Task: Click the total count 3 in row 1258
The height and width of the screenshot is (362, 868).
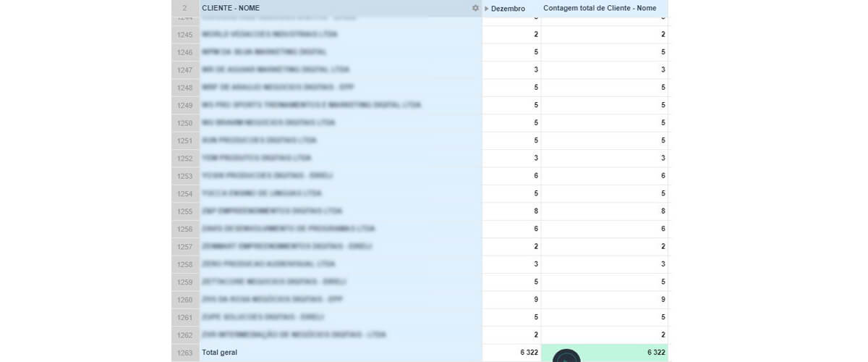Action: tap(604, 264)
